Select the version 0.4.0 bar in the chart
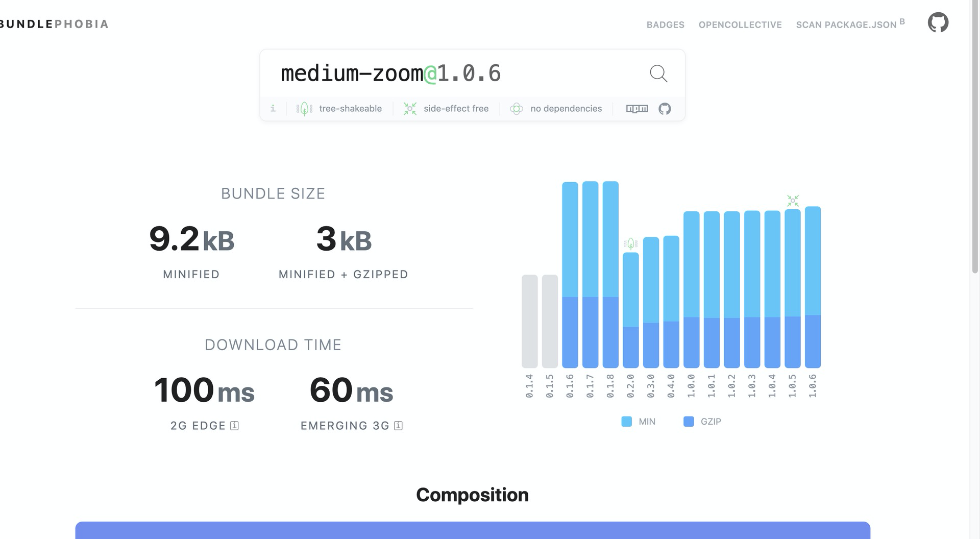980x539 pixels. pyautogui.click(x=671, y=302)
